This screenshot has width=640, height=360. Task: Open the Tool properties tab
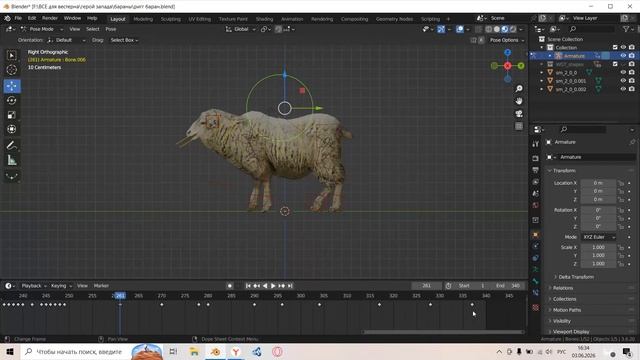536,144
